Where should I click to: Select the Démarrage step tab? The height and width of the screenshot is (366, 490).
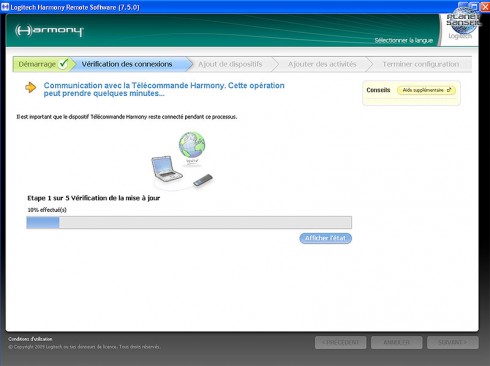(42, 64)
